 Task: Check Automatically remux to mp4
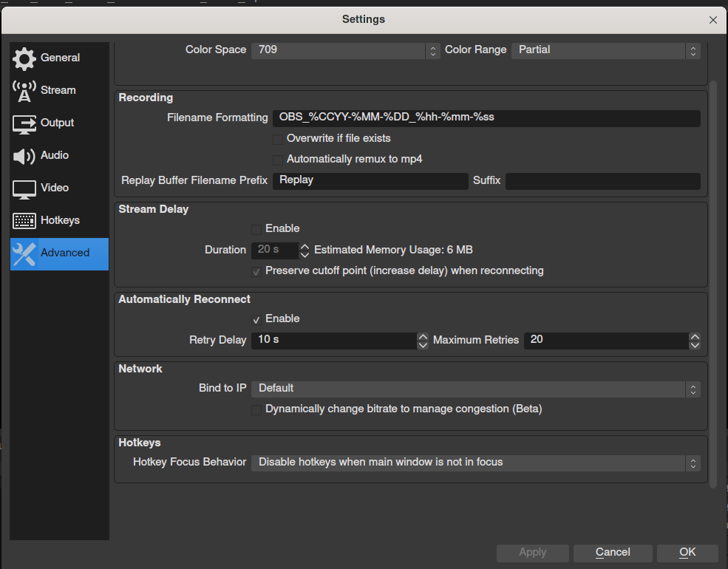tap(277, 159)
